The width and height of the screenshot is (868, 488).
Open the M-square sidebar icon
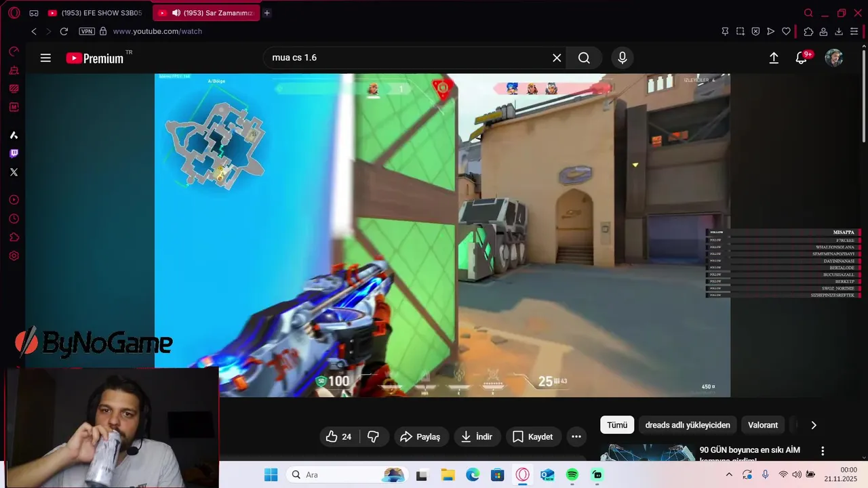pyautogui.click(x=14, y=107)
